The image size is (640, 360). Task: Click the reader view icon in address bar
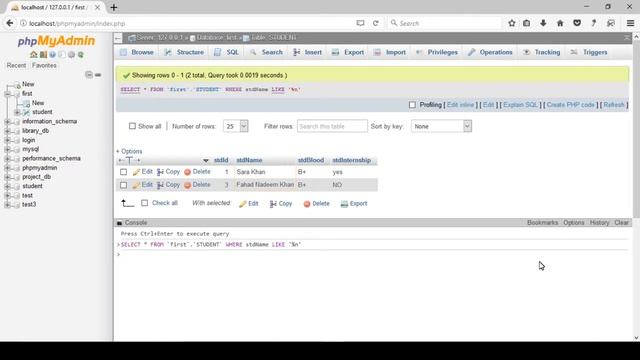360,23
